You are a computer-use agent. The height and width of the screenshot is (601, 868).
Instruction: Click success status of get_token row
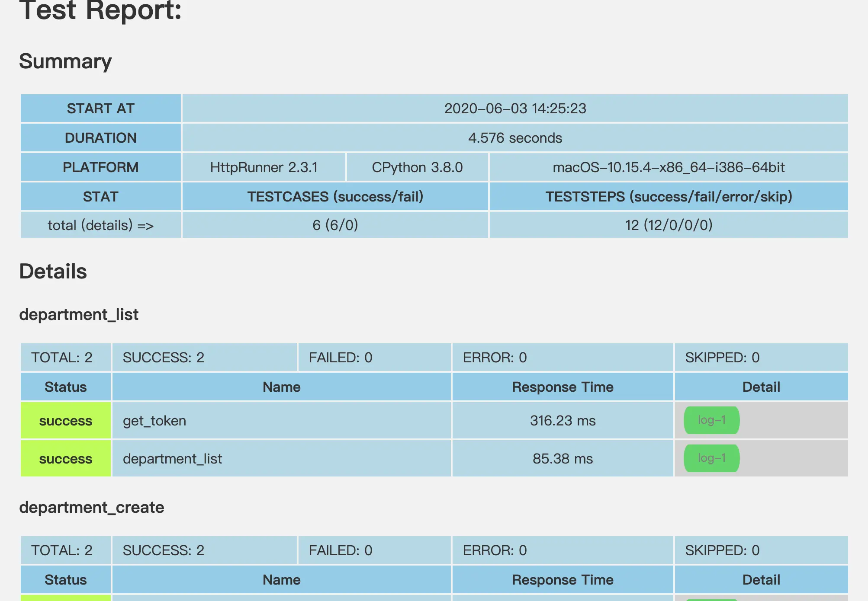click(66, 421)
